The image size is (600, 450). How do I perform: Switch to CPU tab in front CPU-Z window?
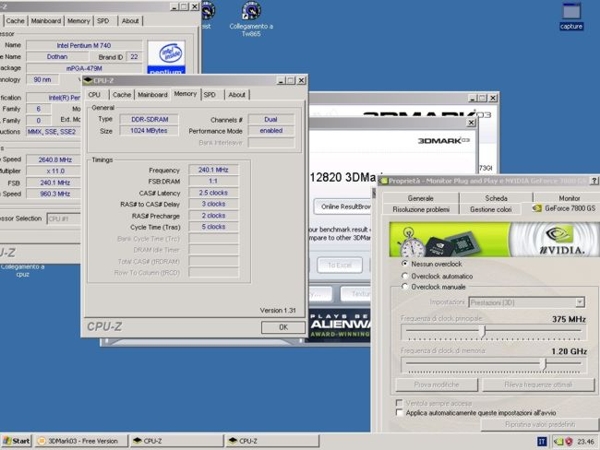[x=94, y=95]
